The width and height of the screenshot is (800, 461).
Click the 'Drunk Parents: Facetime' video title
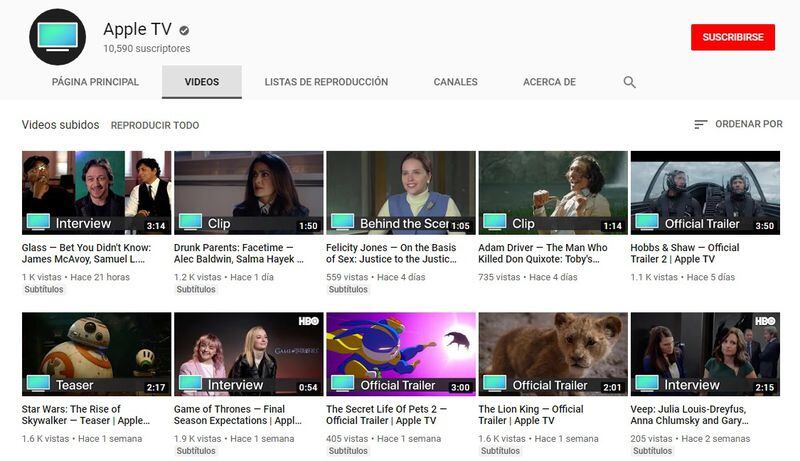239,253
